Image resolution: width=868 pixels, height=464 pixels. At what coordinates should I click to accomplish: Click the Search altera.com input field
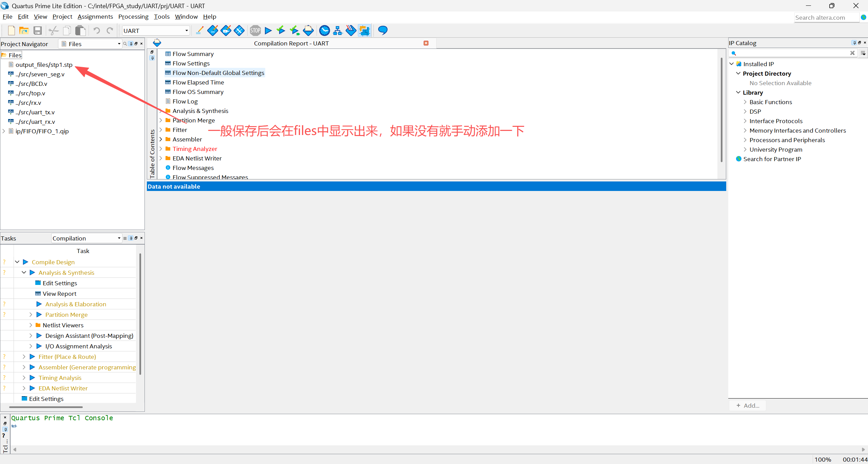(x=826, y=17)
